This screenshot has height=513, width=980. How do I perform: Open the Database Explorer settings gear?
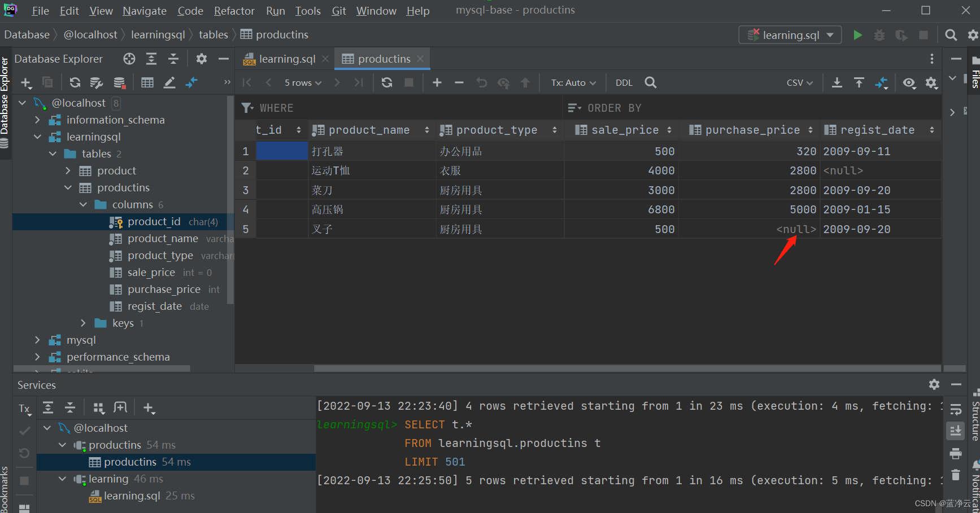point(202,59)
